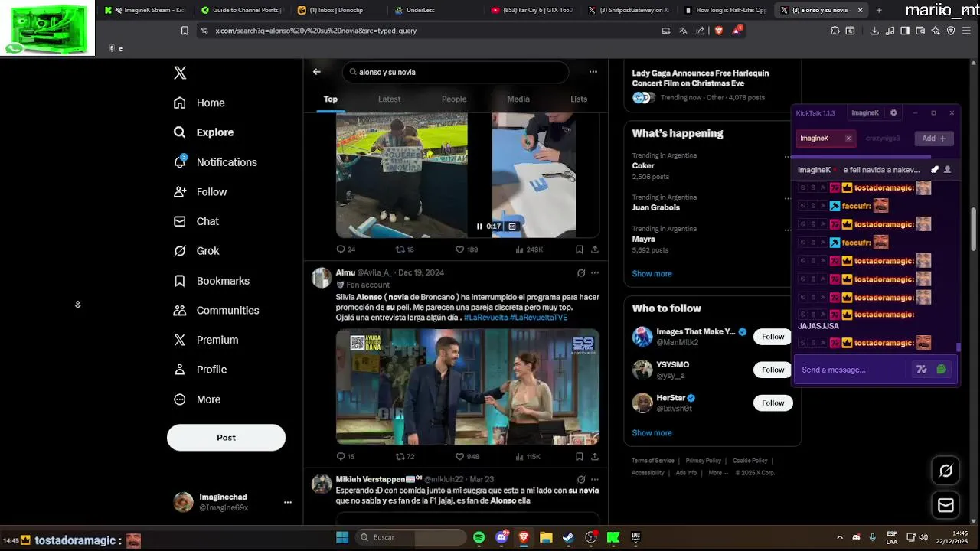Open three-dot menu on Almu's post
Viewport: 980px width, 551px height.
tap(595, 272)
